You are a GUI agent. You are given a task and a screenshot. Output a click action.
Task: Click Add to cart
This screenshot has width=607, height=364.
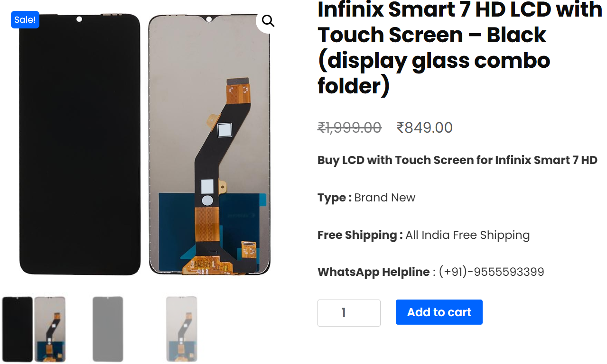click(439, 312)
